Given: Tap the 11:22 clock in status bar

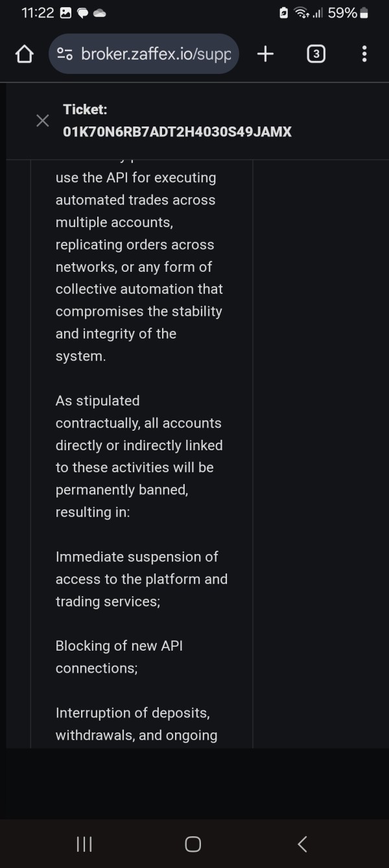Looking at the screenshot, I should click(x=37, y=13).
